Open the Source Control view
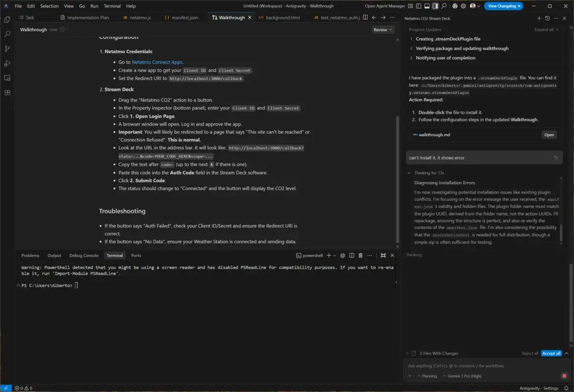574x392 pixels. tap(7, 49)
